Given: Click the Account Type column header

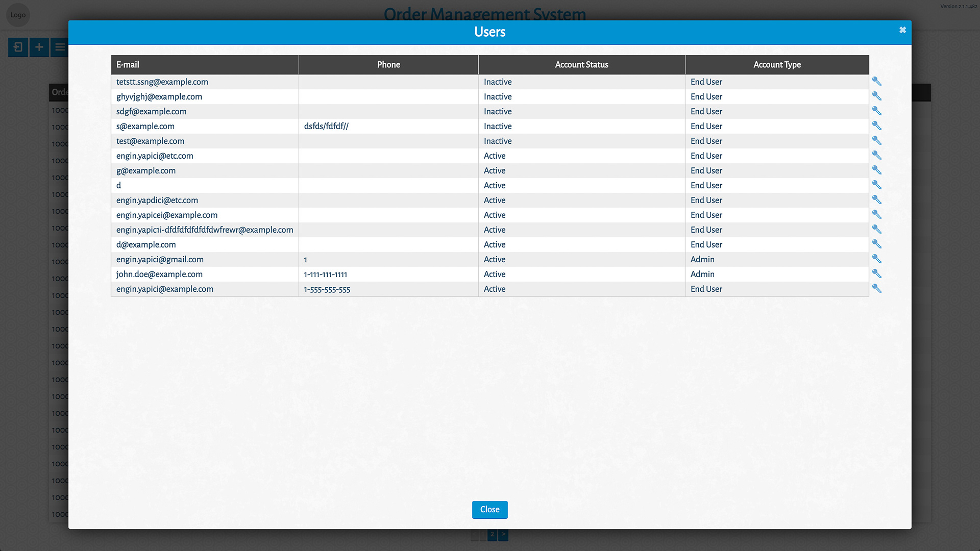Looking at the screenshot, I should pos(777,65).
